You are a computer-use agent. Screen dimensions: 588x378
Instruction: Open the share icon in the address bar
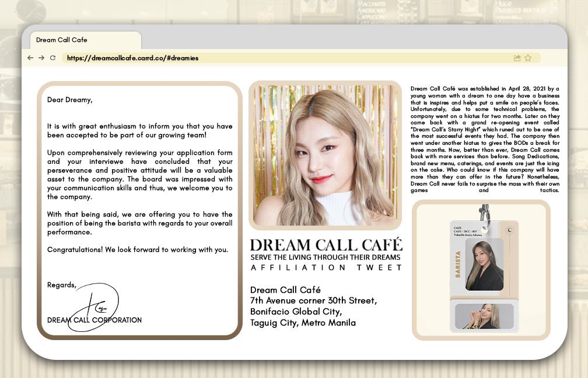coord(516,58)
